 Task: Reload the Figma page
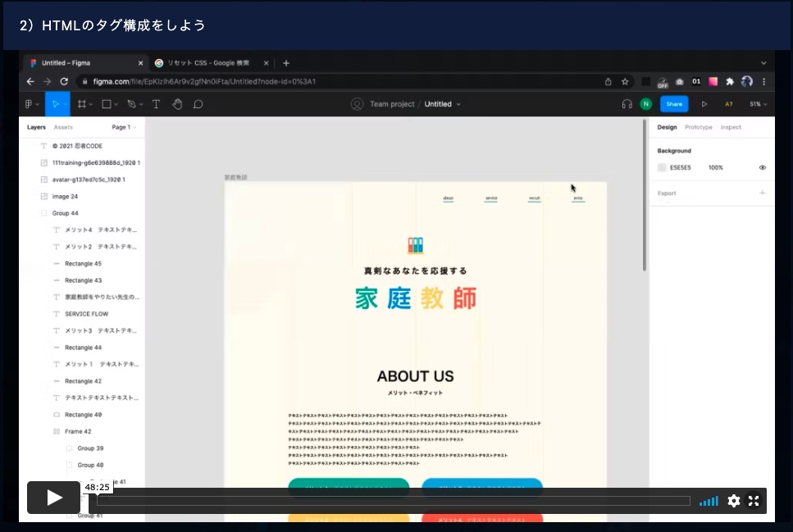(64, 81)
